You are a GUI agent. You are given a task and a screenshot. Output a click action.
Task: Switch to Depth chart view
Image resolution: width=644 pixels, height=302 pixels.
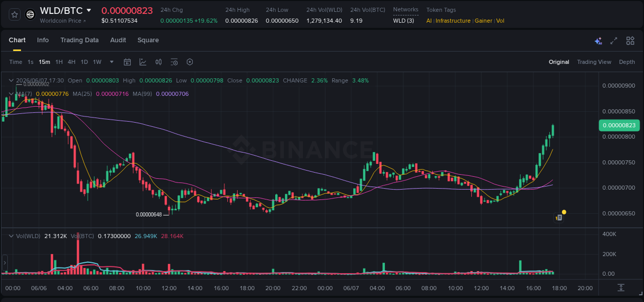627,62
